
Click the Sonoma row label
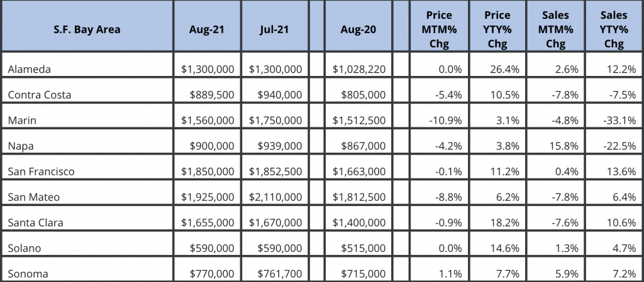28,273
